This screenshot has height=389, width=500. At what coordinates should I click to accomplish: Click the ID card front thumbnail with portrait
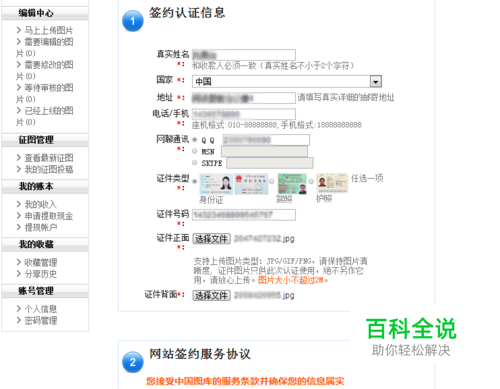pyautogui.click(x=216, y=184)
